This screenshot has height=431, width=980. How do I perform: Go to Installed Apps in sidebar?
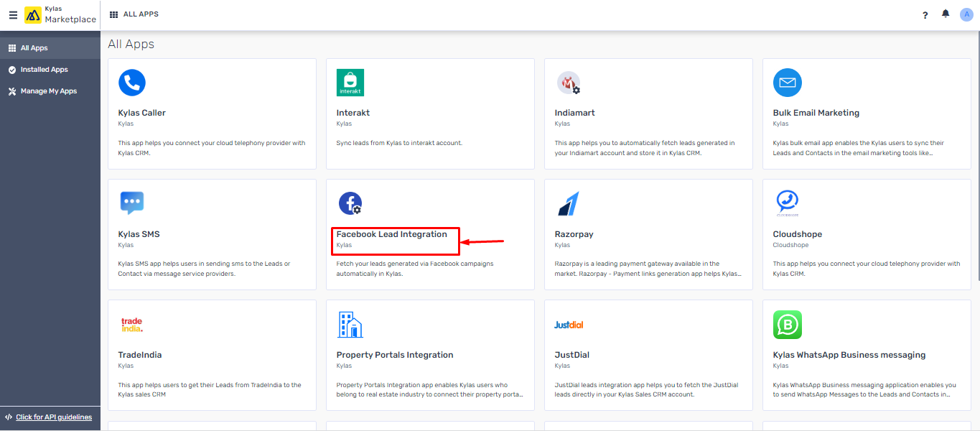(x=50, y=70)
